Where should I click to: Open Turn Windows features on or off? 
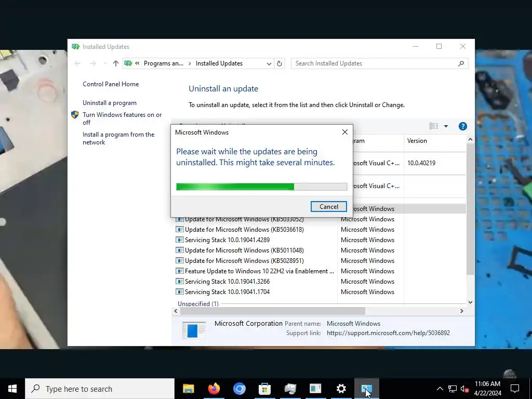pos(122,118)
